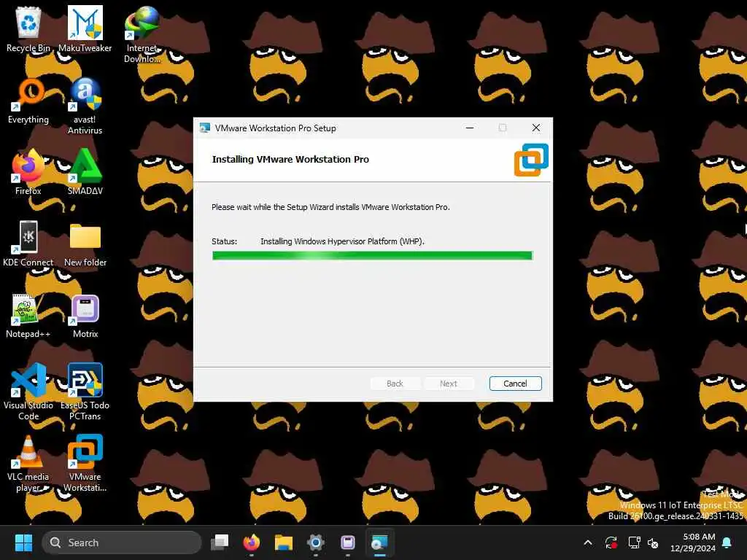Open the Recycle Bin desktop icon
This screenshot has height=560, width=747.
(28, 29)
